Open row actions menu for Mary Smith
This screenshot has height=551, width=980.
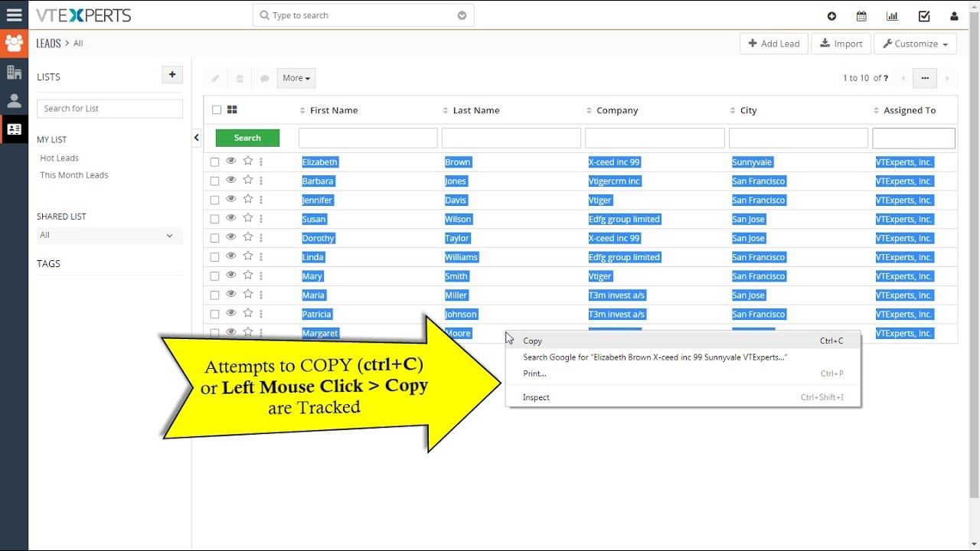[261, 275]
